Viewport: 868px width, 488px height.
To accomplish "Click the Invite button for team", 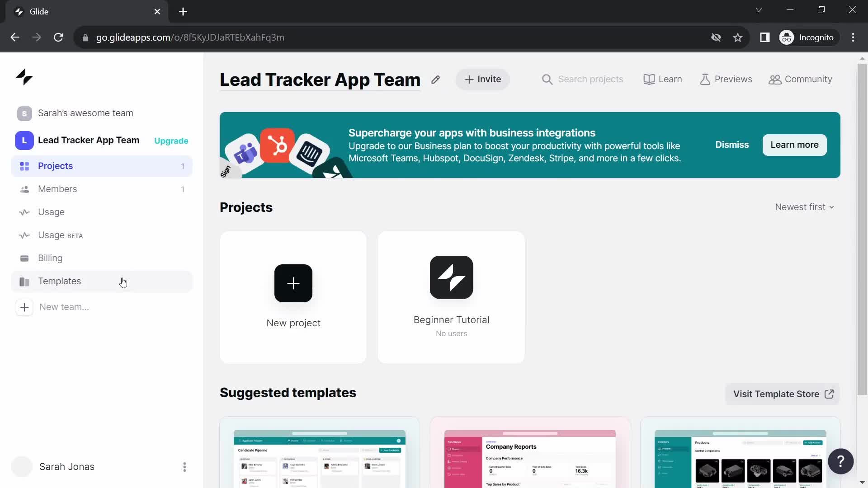I will [x=482, y=79].
